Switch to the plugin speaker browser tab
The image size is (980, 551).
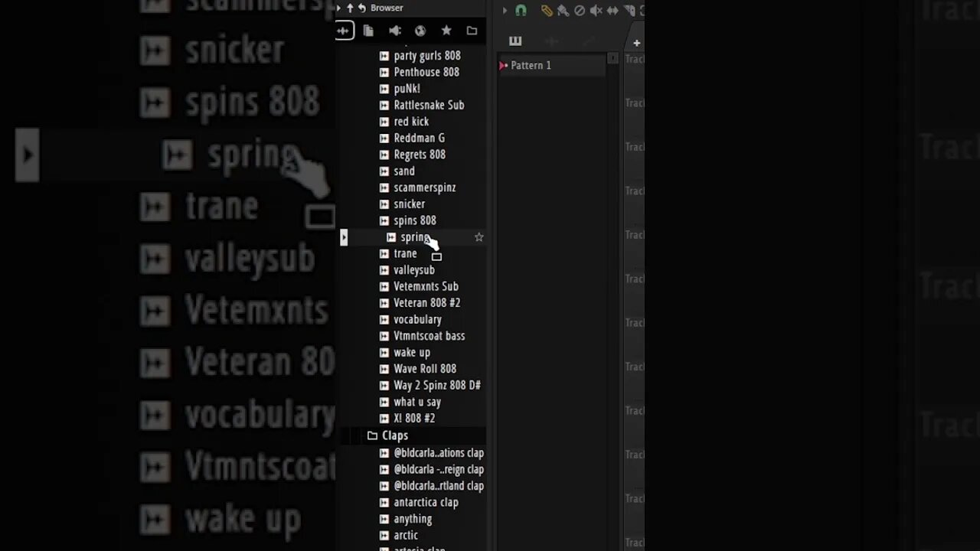(394, 31)
